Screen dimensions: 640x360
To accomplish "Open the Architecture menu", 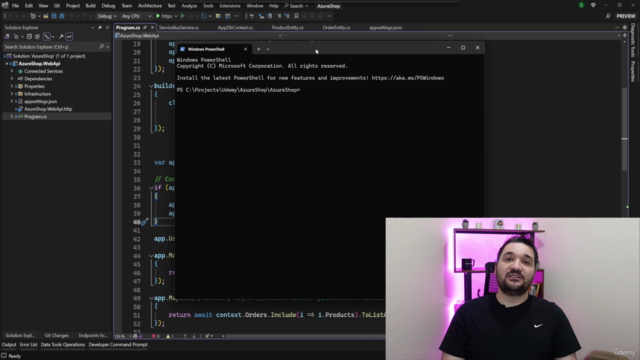I will coord(150,6).
